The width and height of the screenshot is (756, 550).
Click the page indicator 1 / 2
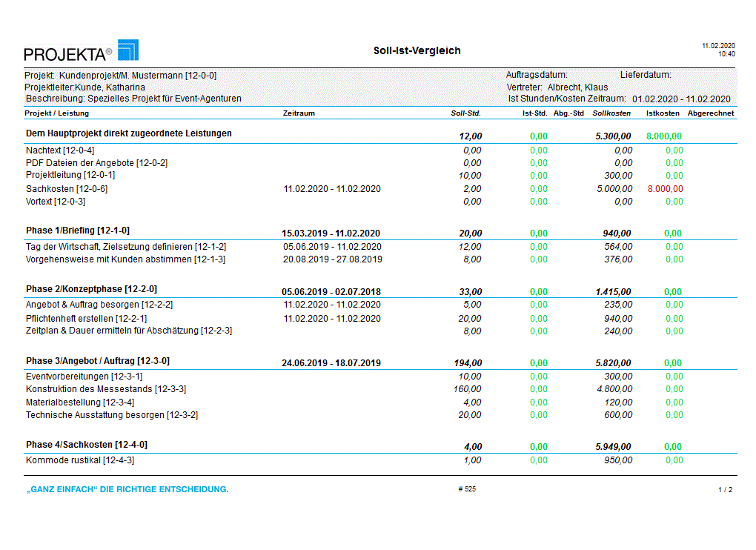(x=725, y=490)
